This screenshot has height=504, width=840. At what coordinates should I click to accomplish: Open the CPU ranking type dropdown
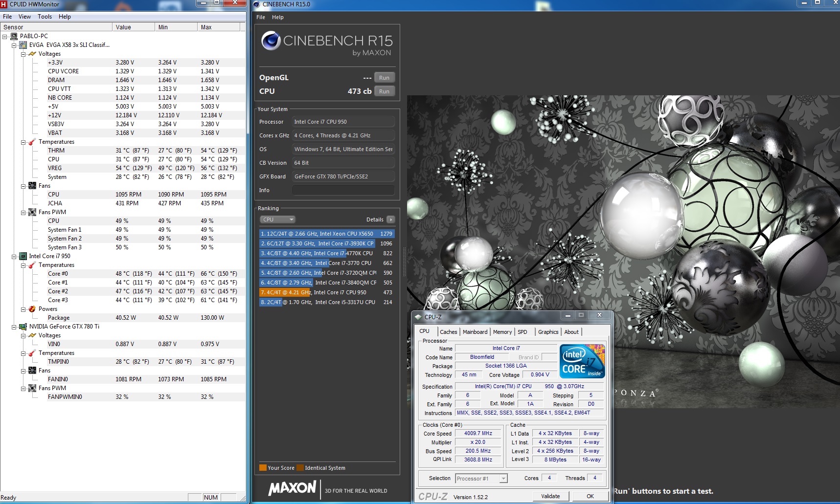point(277,219)
